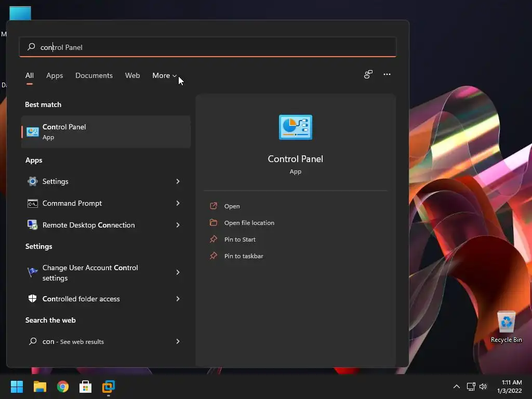Screen dimensions: 532x399
Task: Click the network icon in the system tray
Action: pyautogui.click(x=471, y=387)
